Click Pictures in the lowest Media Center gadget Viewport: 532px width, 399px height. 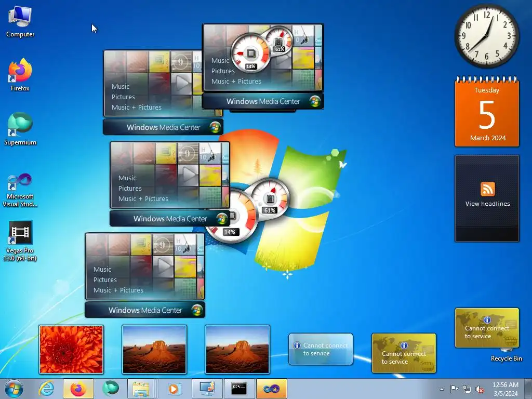tap(105, 280)
